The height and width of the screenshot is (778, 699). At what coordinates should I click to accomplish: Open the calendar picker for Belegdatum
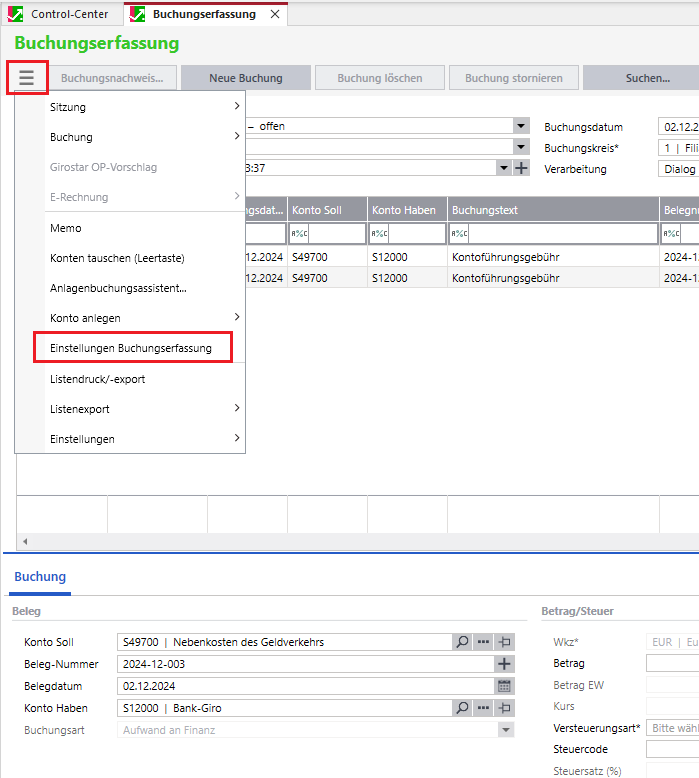pyautogui.click(x=504, y=686)
